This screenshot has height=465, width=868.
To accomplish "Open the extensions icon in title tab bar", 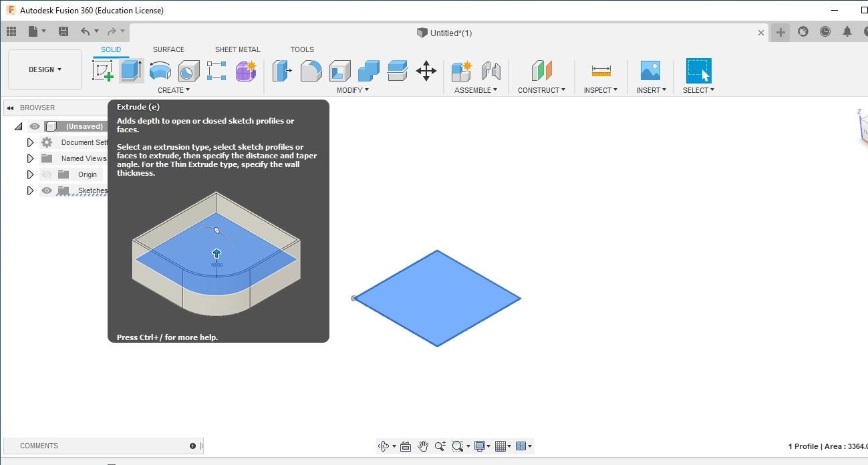I will (x=803, y=31).
